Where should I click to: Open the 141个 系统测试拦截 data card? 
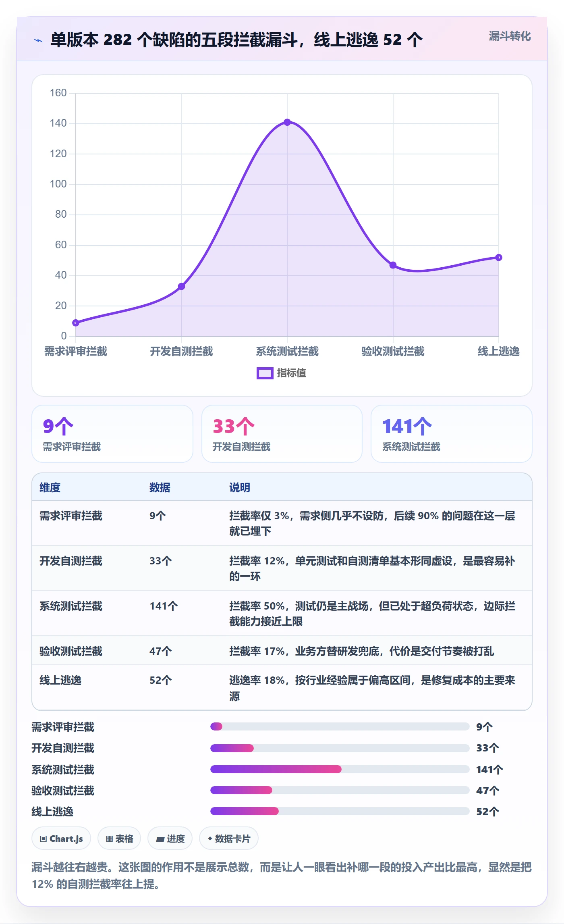(451, 434)
